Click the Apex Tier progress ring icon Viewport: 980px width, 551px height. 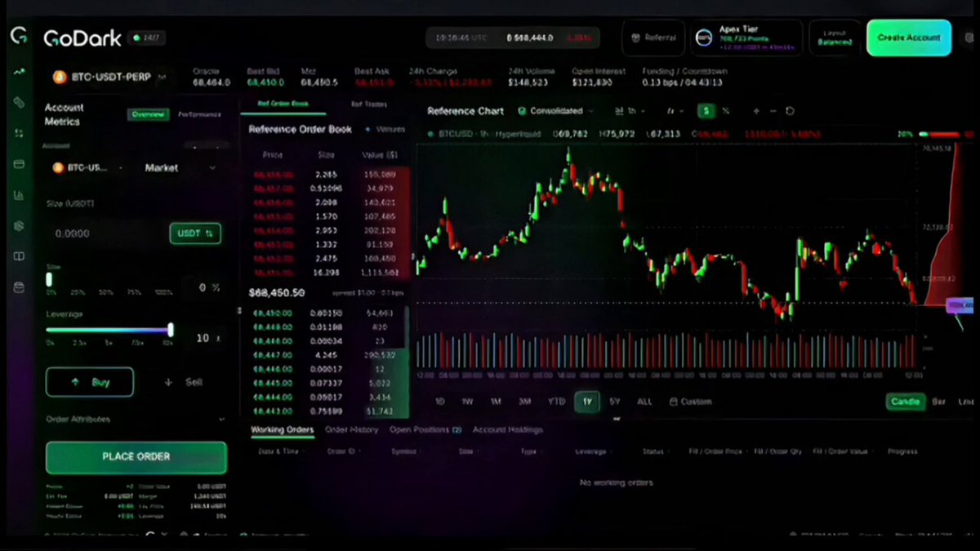[x=703, y=38]
